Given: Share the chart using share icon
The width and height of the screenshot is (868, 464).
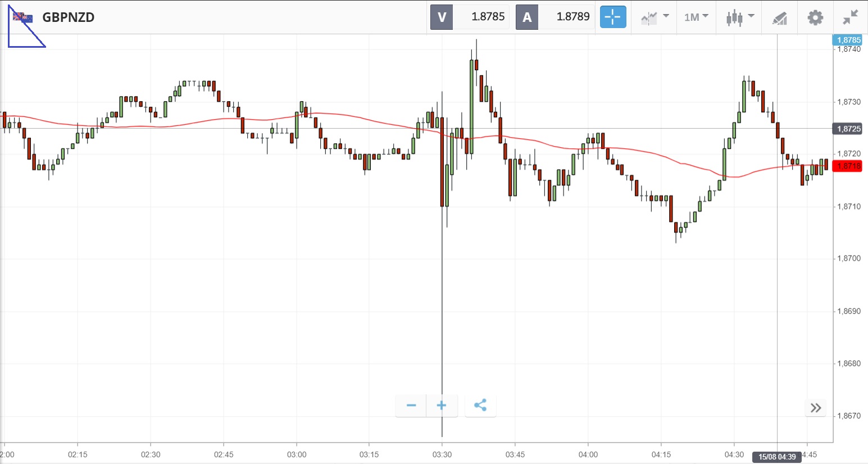Looking at the screenshot, I should (480, 406).
